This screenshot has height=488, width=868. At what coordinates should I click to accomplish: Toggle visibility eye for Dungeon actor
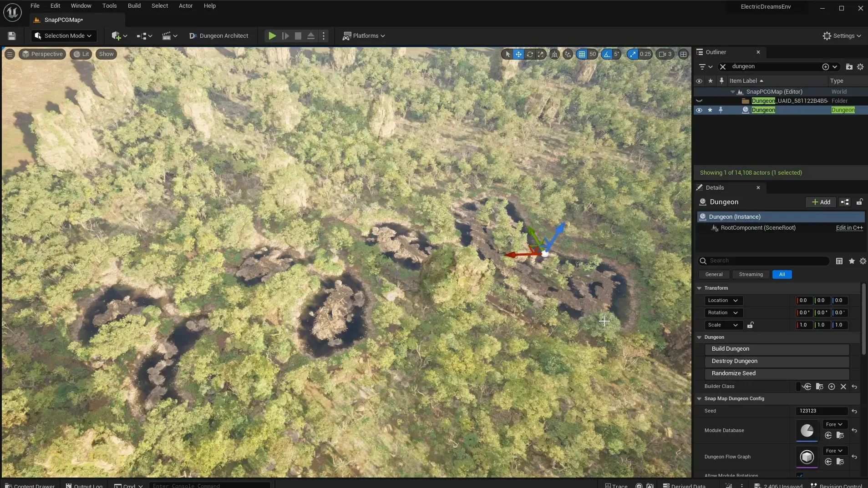pos(699,110)
